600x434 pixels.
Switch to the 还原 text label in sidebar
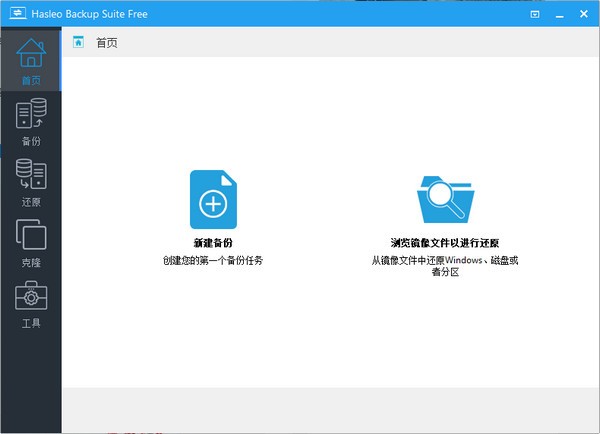tap(31, 202)
